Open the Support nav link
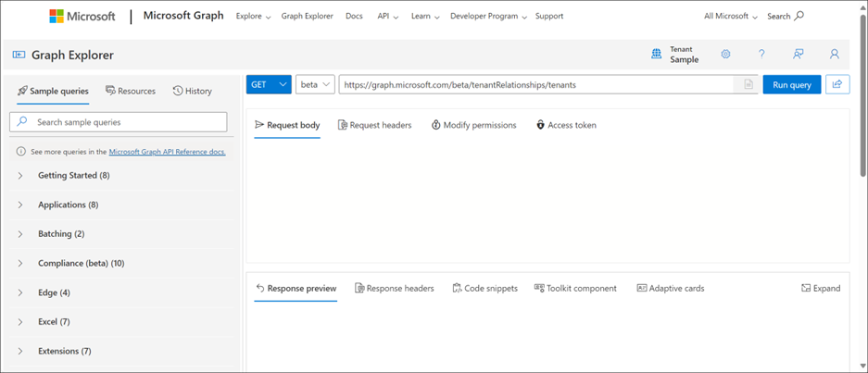This screenshot has width=868, height=373. [x=549, y=16]
